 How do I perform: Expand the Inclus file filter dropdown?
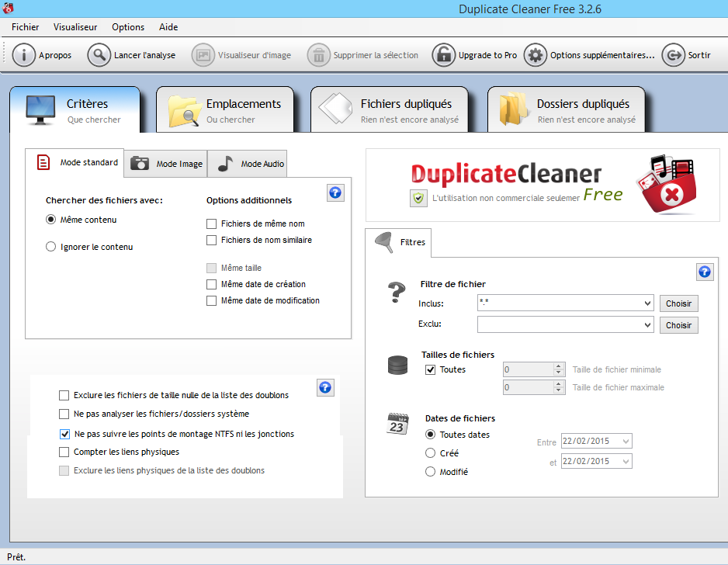click(x=648, y=303)
